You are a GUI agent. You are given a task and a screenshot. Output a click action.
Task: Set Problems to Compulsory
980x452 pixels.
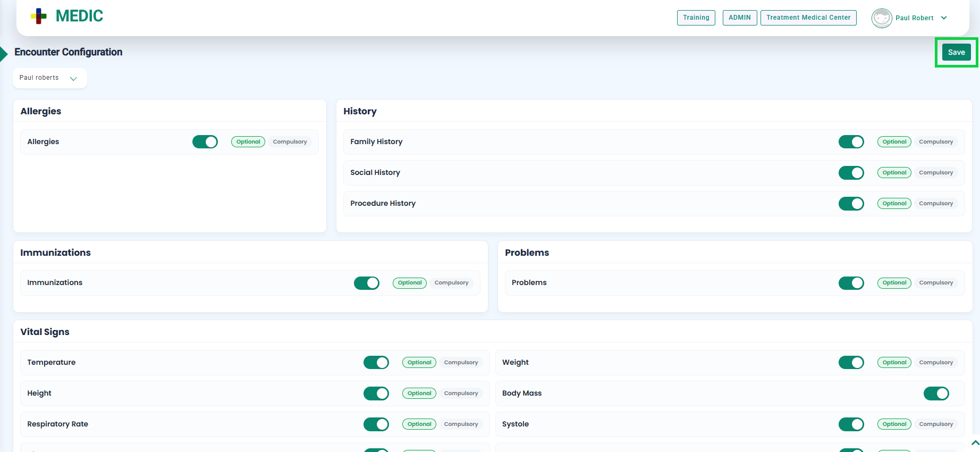coord(935,283)
